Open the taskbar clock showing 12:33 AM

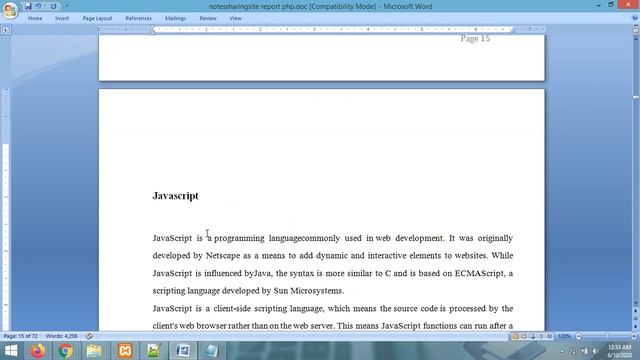[x=619, y=351]
